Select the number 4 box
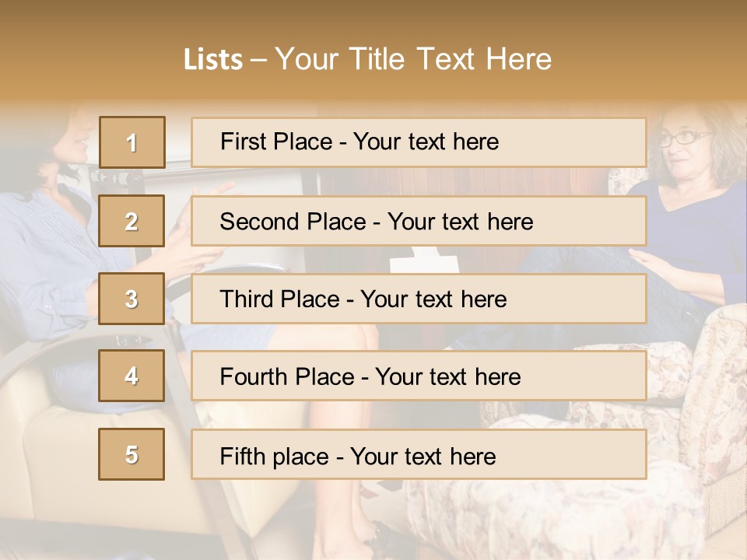The image size is (747, 560). pos(132,376)
